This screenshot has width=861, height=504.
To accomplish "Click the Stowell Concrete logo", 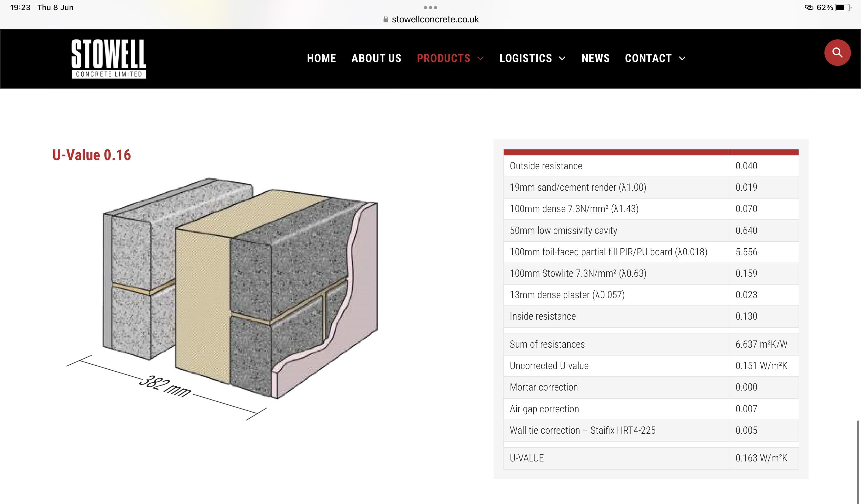I will 109,59.
